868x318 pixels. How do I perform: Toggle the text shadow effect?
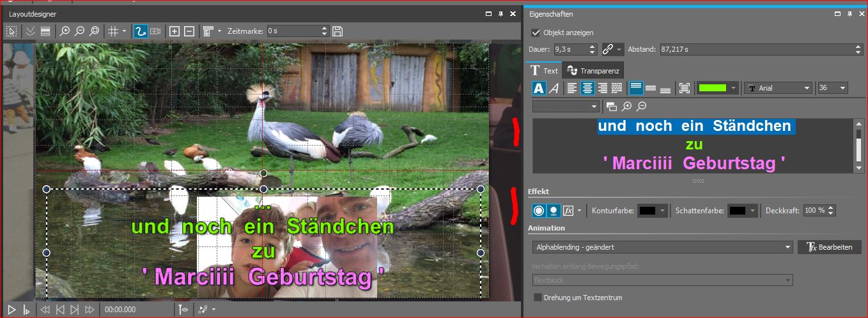click(554, 210)
